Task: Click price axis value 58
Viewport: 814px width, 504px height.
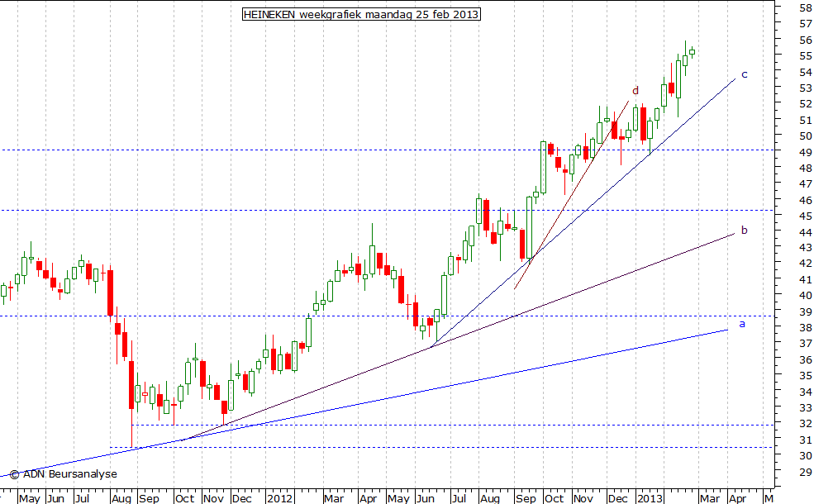Action: tap(806, 7)
